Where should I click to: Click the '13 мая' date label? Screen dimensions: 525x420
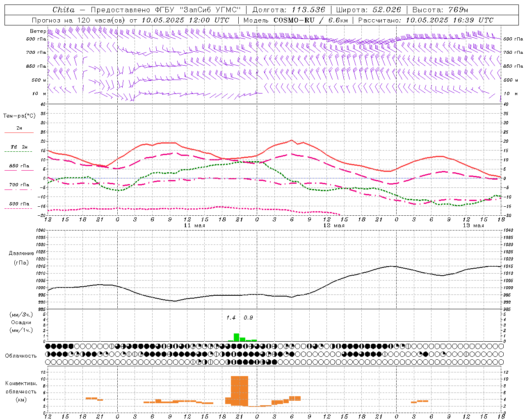coord(473,226)
